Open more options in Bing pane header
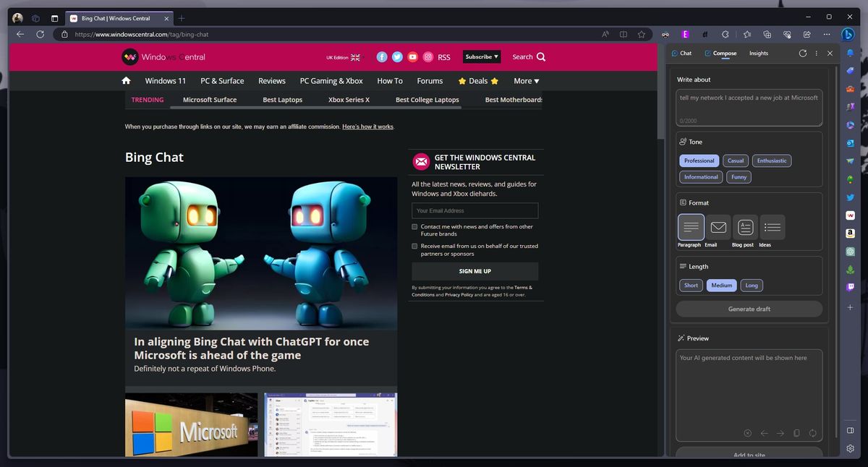 coord(817,53)
